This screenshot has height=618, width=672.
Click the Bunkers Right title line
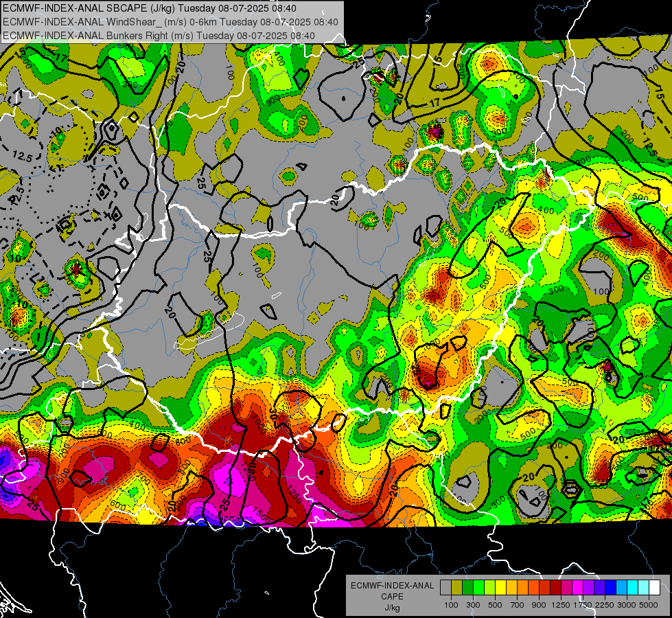(x=159, y=36)
